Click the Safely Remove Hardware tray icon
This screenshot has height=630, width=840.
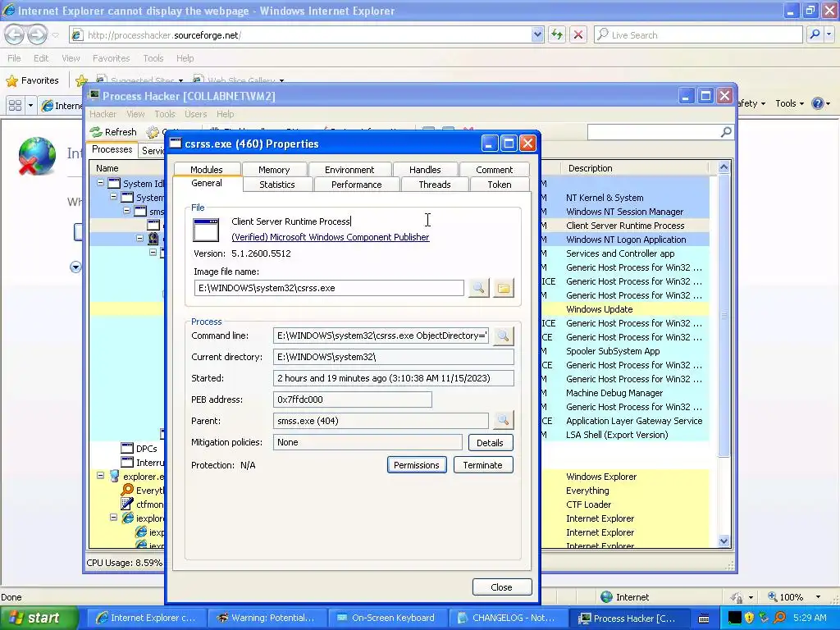pyautogui.click(x=765, y=618)
